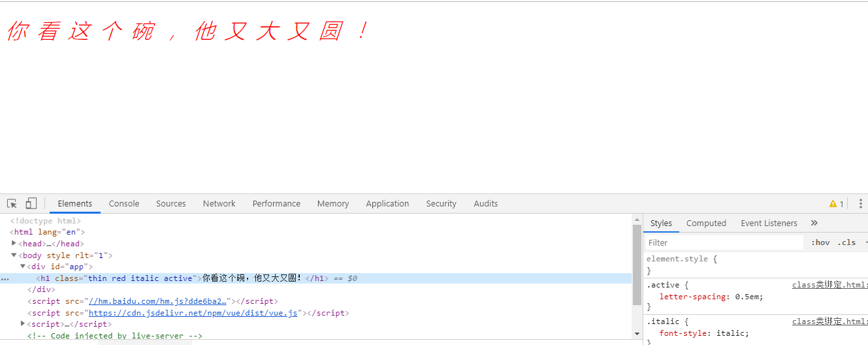The image size is (868, 345).
Task: Focus the Styles Filter input field
Action: pos(725,242)
